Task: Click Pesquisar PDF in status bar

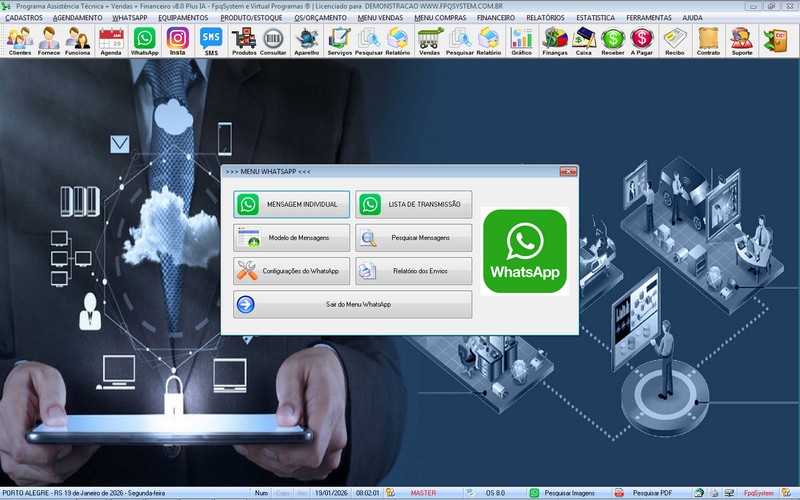Action: 652,493
